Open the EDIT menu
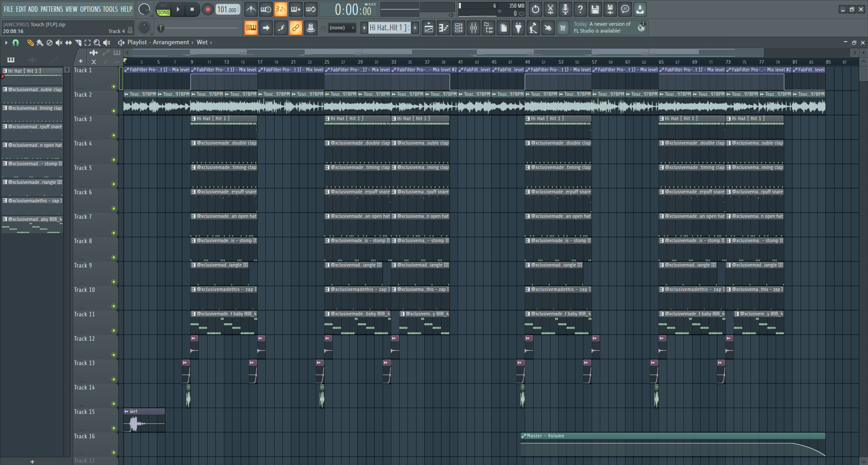The image size is (868, 465). [21, 9]
